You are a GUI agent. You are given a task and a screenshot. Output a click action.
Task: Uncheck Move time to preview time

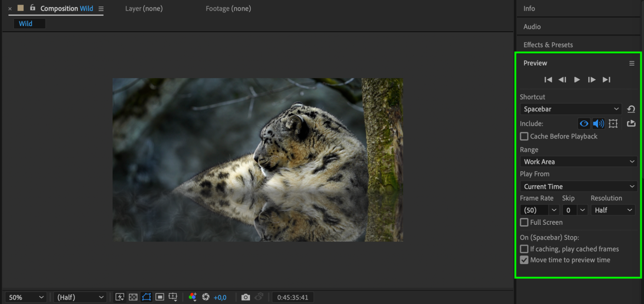point(524,260)
